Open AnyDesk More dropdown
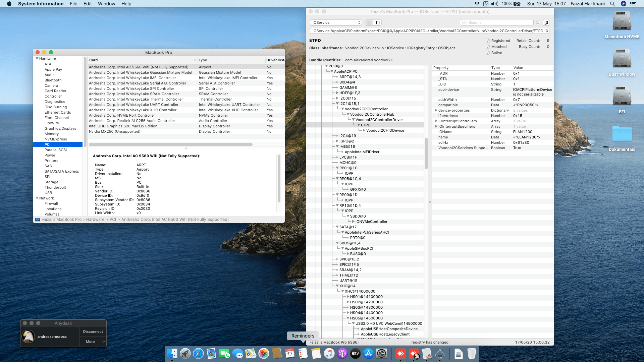This screenshot has height=362, width=644. click(x=93, y=342)
